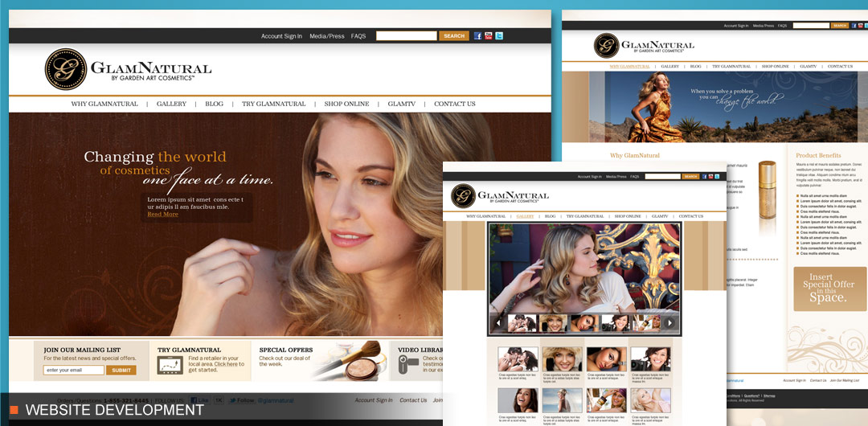Image resolution: width=868 pixels, height=426 pixels.
Task: Click the round G logo on the homepage mockup
Action: click(x=66, y=69)
